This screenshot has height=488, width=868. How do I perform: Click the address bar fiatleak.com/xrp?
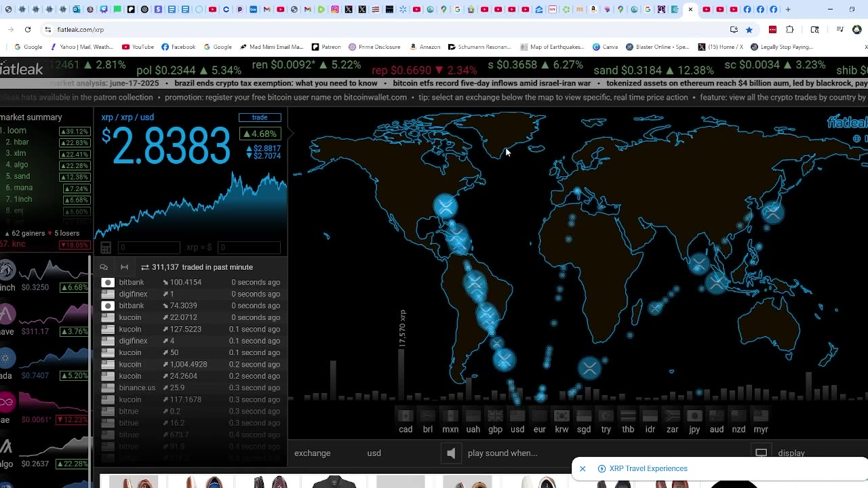click(80, 30)
